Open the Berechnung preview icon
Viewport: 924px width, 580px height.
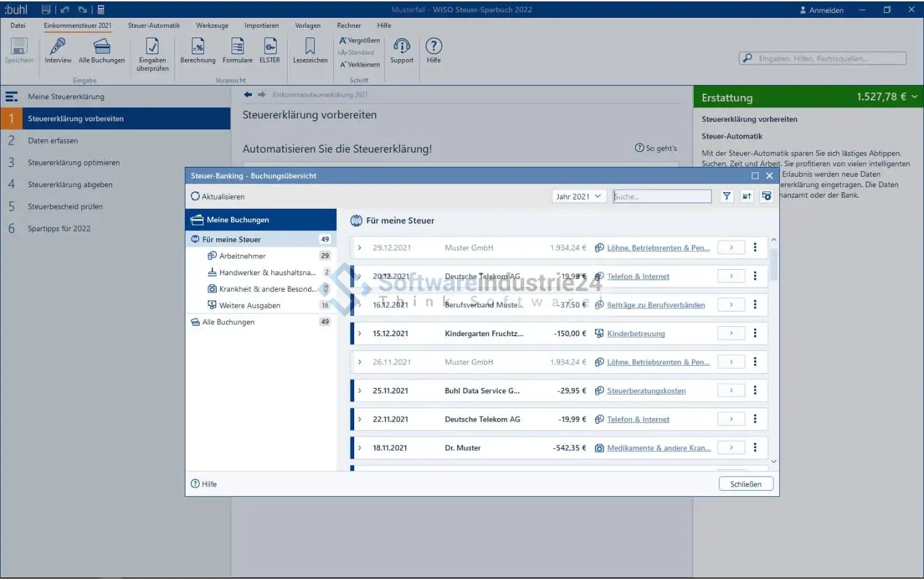[198, 47]
